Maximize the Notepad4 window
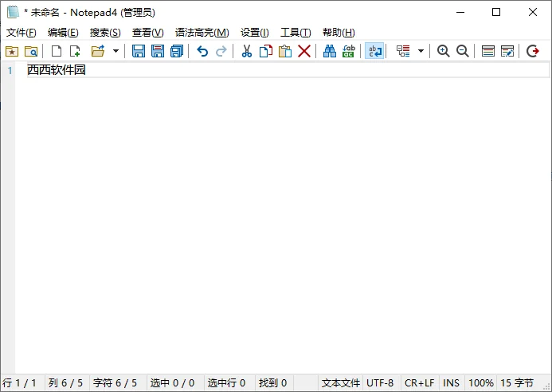552x392 pixels. 496,12
